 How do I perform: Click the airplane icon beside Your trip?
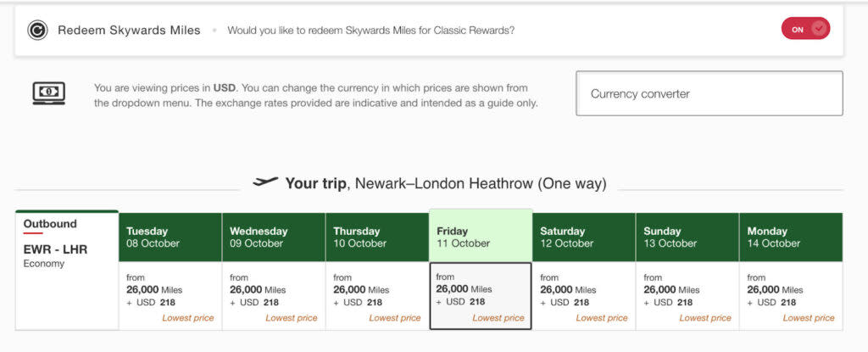265,182
